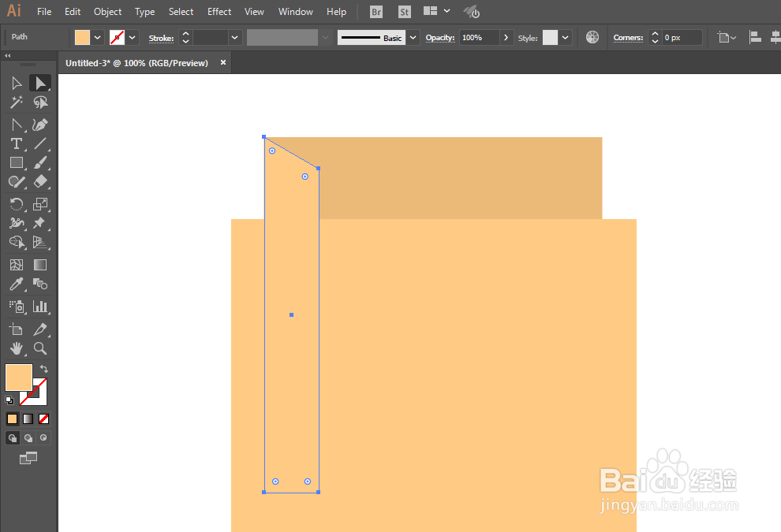Choose the Shape Builder tool

click(17, 242)
